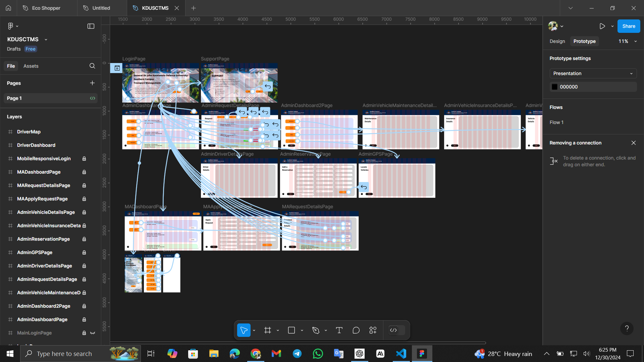Open the Assets tab
This screenshot has height=362, width=644.
(31, 66)
